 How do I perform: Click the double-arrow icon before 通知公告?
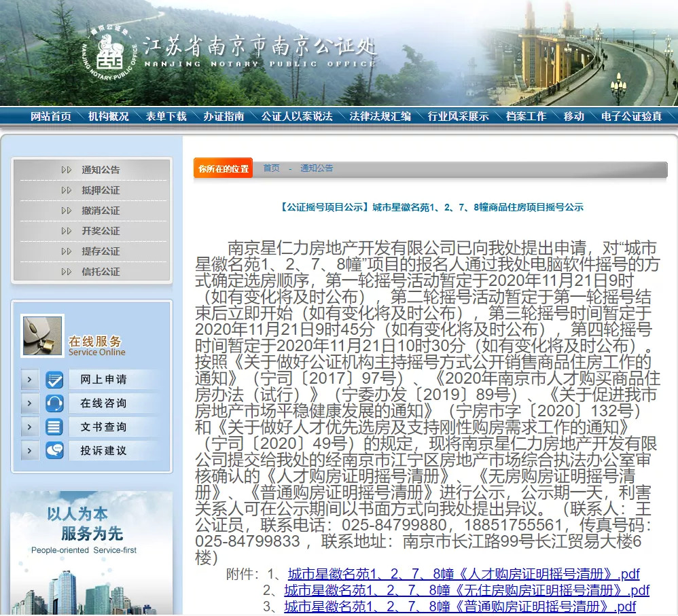[66, 170]
